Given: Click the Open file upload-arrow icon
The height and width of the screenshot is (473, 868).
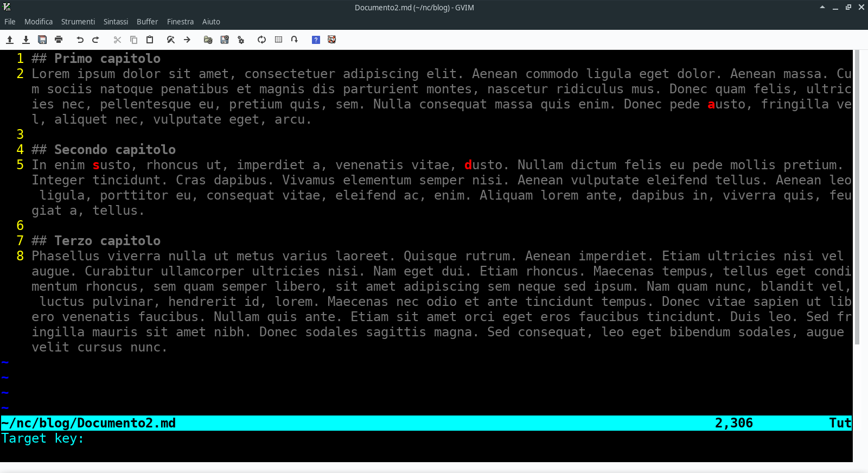Looking at the screenshot, I should 10,40.
